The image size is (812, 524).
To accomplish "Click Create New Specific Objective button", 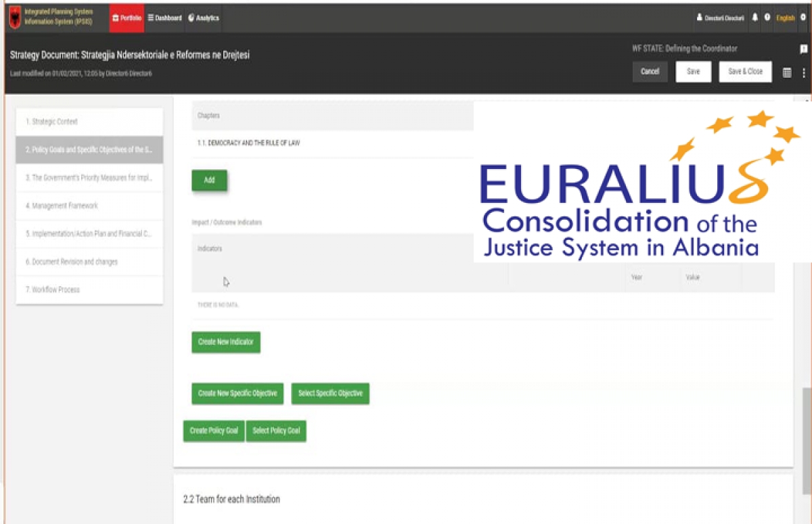I will click(238, 394).
